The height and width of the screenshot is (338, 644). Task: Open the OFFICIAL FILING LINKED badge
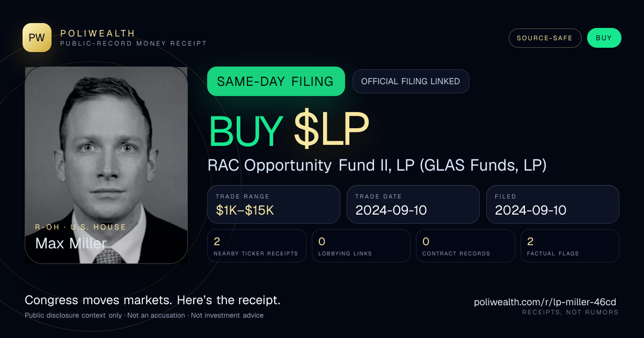tap(411, 82)
